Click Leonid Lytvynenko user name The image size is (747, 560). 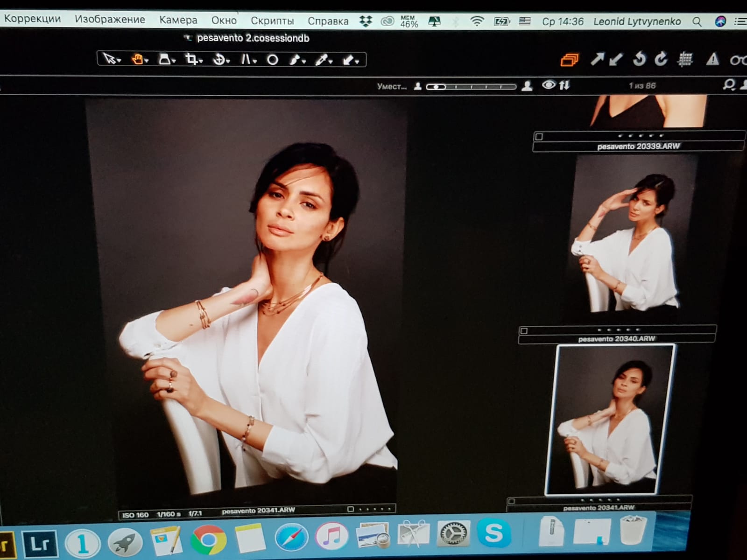[637, 21]
